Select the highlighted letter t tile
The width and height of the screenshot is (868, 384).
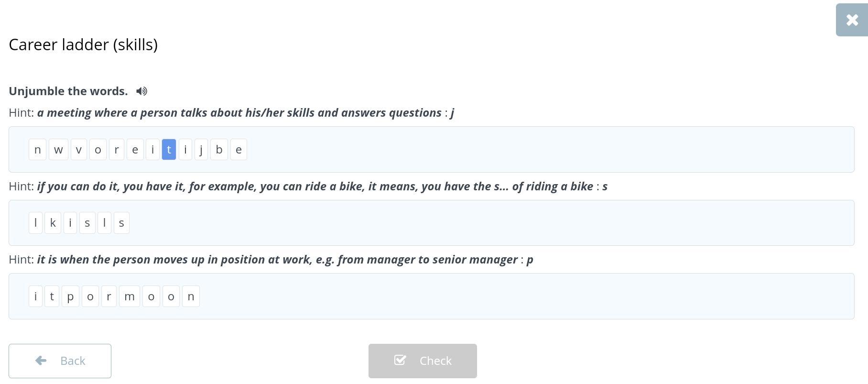point(169,150)
